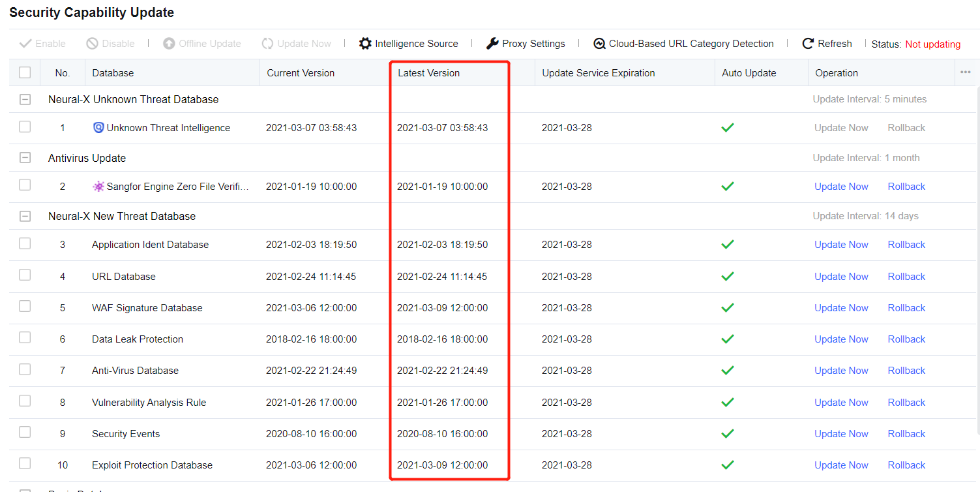Click Auto Update checkmark for URL Database
Image resolution: width=980 pixels, height=492 pixels.
point(728,277)
